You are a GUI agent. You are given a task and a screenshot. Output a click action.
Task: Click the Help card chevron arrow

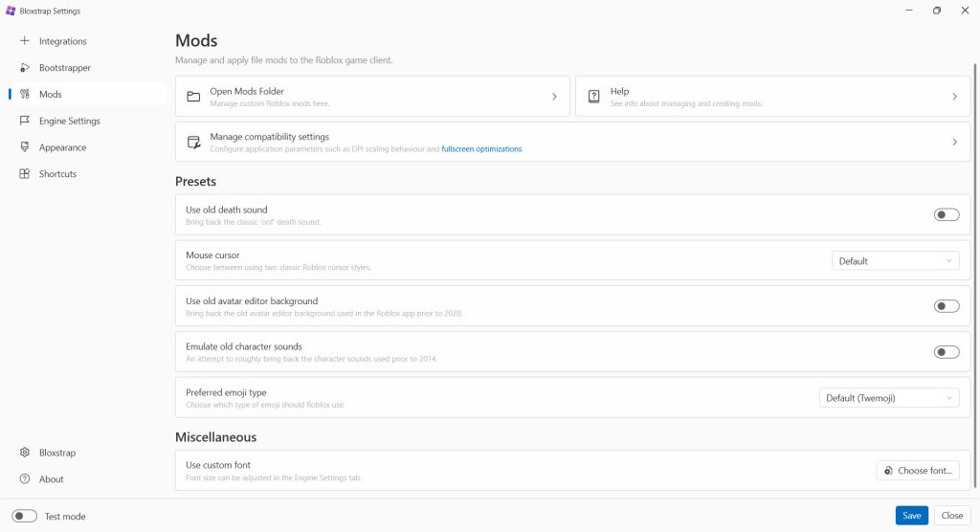(x=954, y=97)
